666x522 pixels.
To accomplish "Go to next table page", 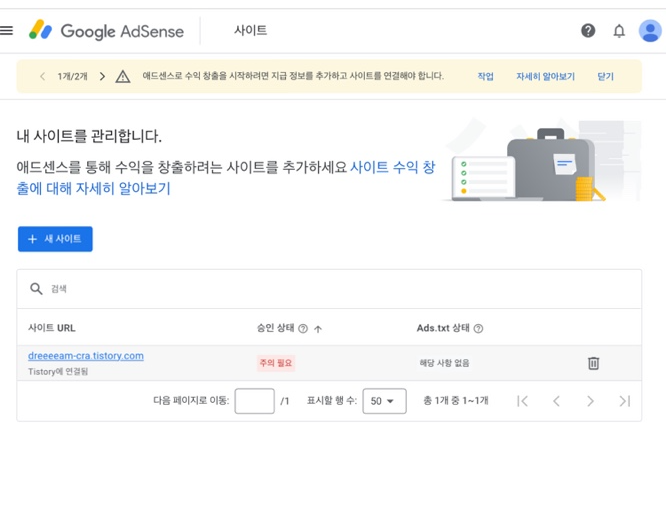I will [x=590, y=401].
